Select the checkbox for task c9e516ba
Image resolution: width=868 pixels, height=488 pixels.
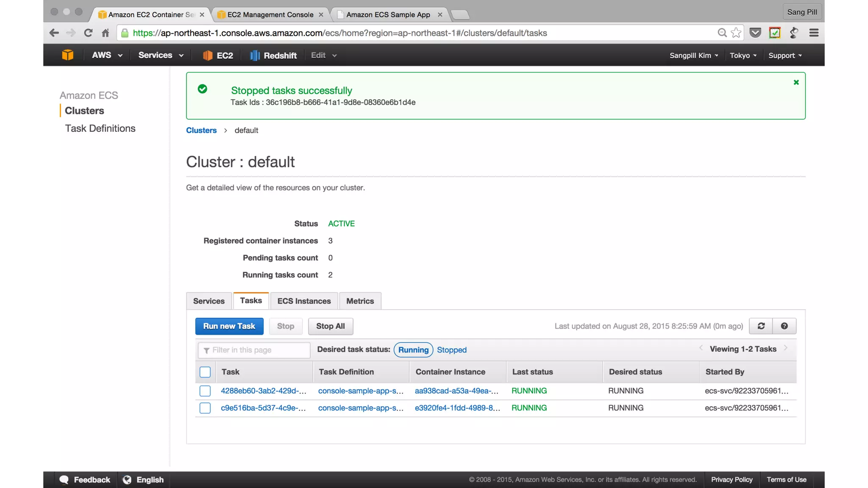(x=205, y=408)
